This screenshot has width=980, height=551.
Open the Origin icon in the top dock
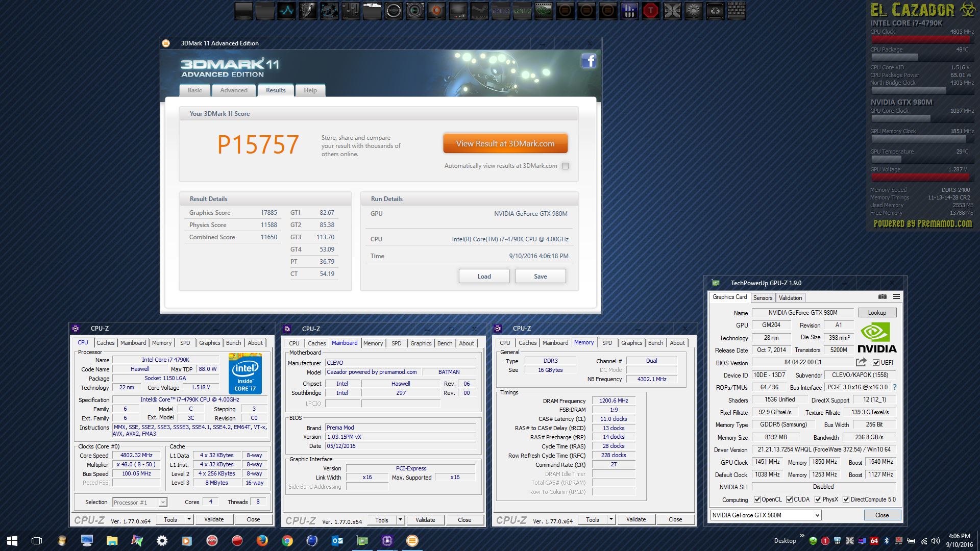pos(436,11)
